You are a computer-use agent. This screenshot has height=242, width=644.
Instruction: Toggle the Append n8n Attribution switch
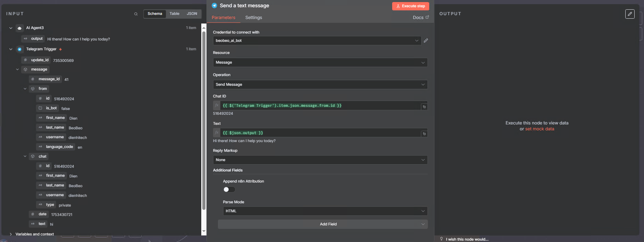(229, 189)
